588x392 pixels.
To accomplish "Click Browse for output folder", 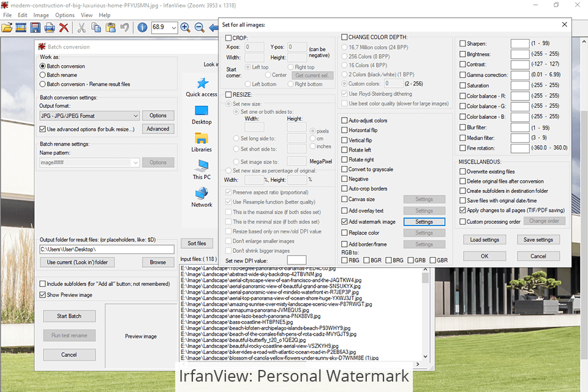I will pos(158,262).
